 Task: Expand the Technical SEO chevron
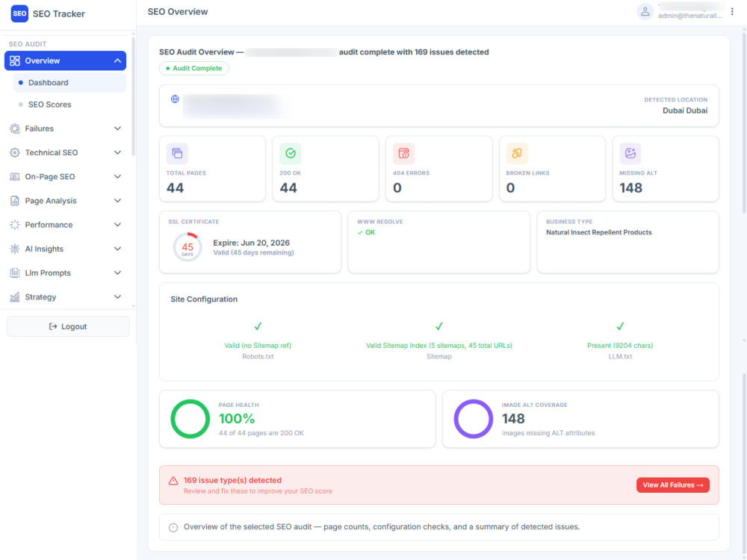tap(118, 152)
